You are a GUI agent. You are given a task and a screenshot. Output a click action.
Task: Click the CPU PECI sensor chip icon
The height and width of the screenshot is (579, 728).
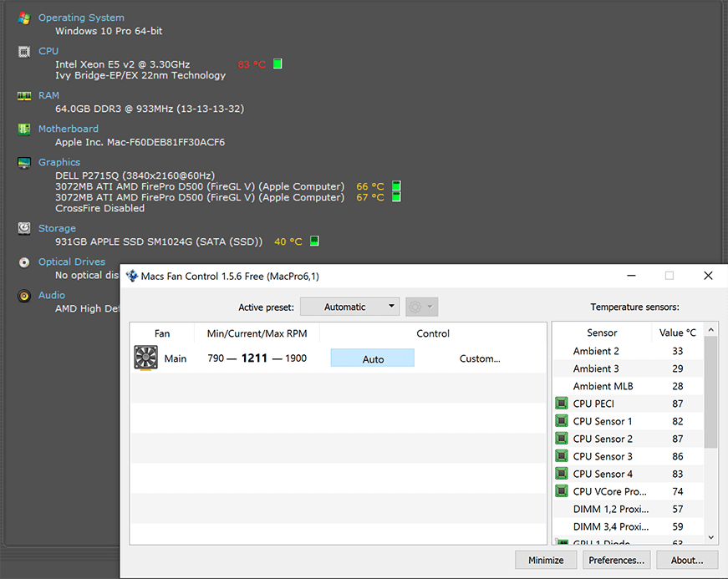[562, 404]
